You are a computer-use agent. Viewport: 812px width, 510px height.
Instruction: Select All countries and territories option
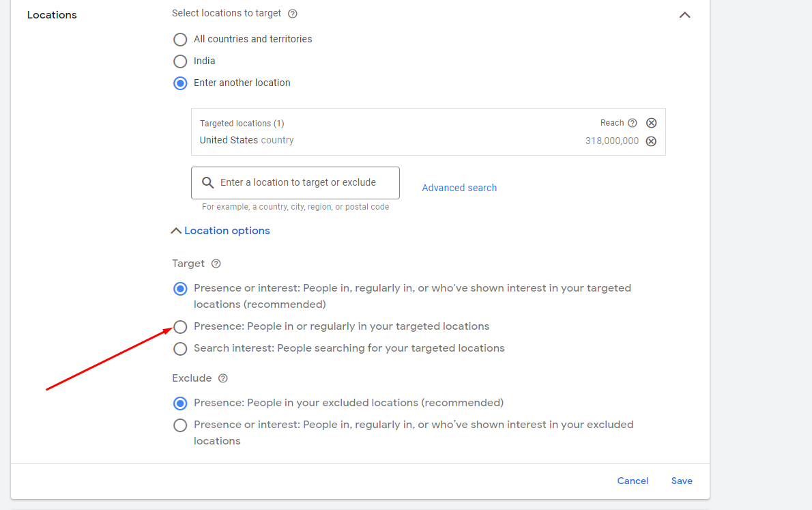pyautogui.click(x=180, y=40)
